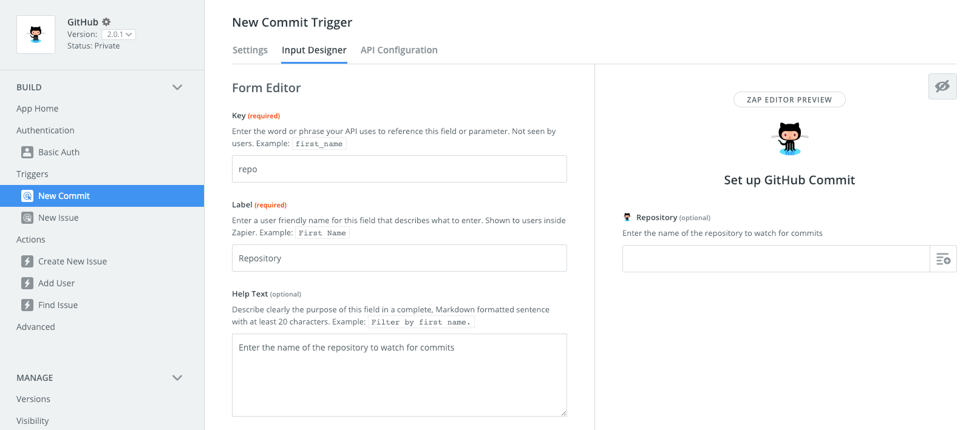This screenshot has width=980, height=430.
Task: Collapse the MANAGE section chevron
Action: tap(177, 377)
